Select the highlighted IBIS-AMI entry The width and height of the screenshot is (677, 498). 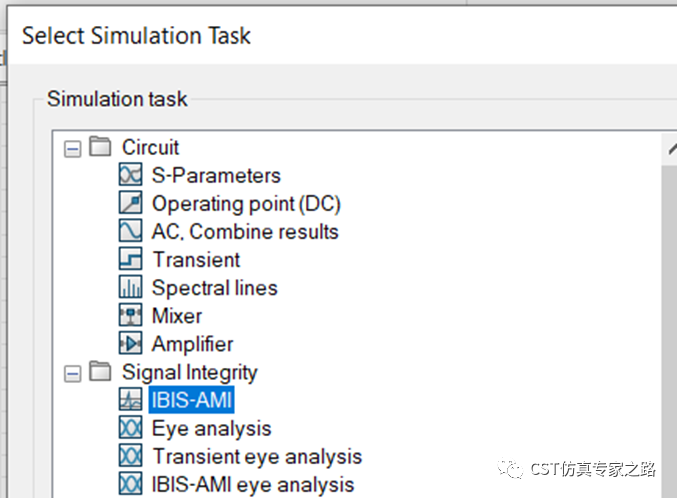coord(192,400)
